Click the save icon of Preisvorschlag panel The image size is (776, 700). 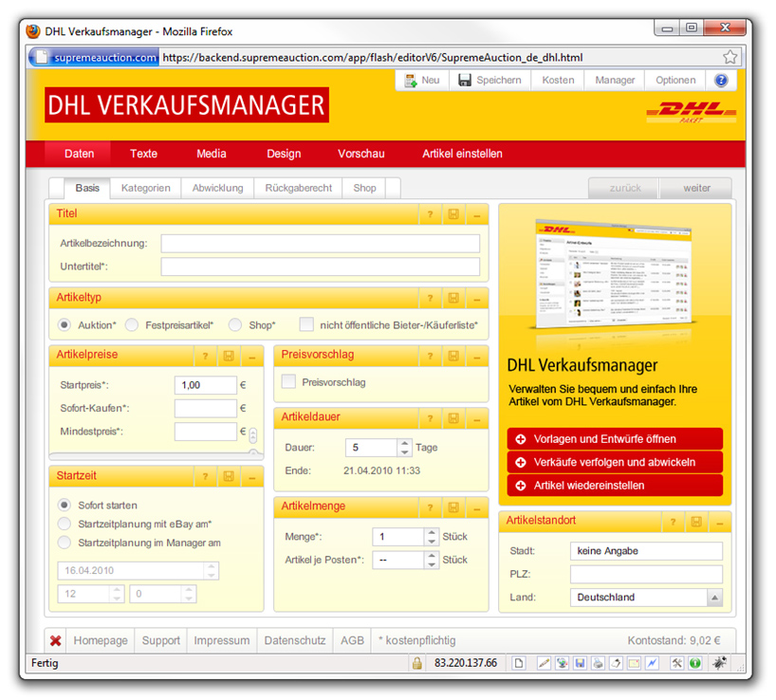[x=453, y=356]
